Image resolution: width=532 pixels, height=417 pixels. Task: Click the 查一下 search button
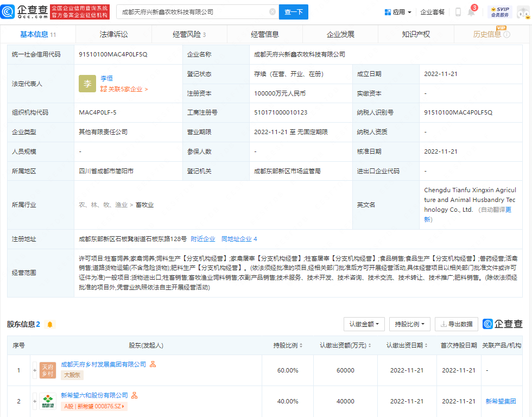pyautogui.click(x=294, y=12)
